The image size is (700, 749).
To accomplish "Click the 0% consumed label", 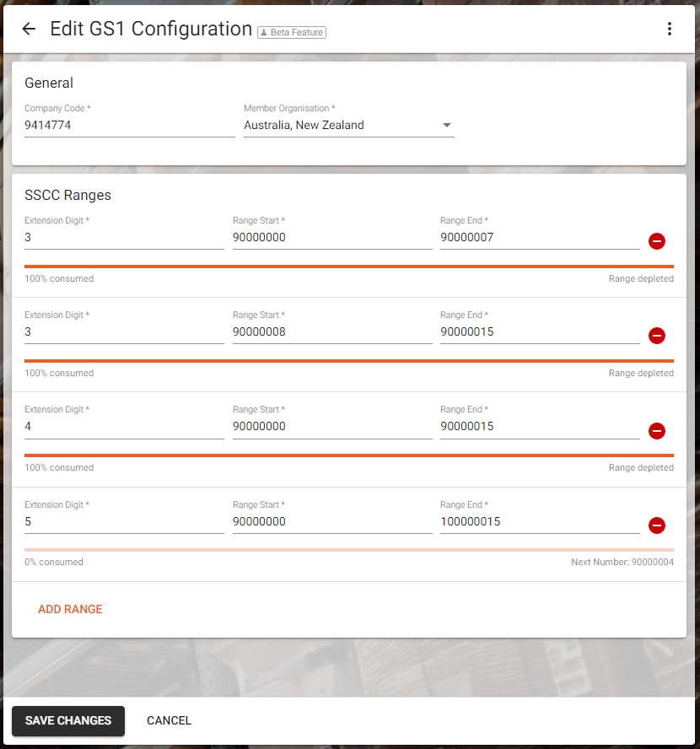I will click(54, 563).
